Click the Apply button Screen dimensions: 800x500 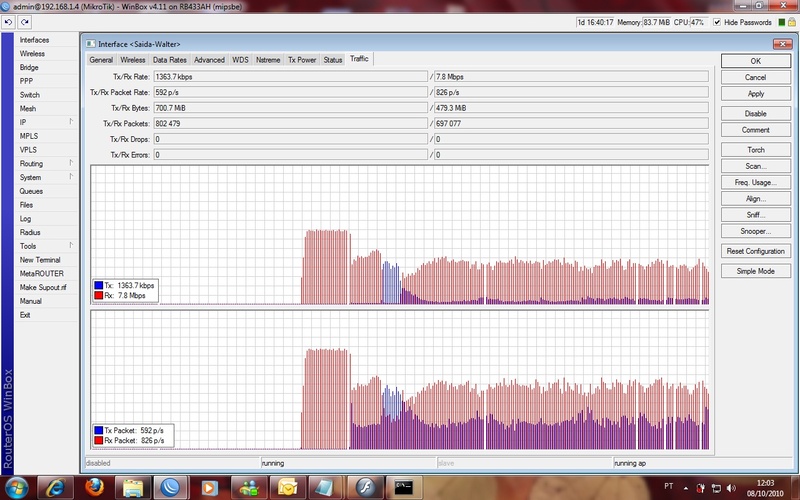[x=756, y=94]
